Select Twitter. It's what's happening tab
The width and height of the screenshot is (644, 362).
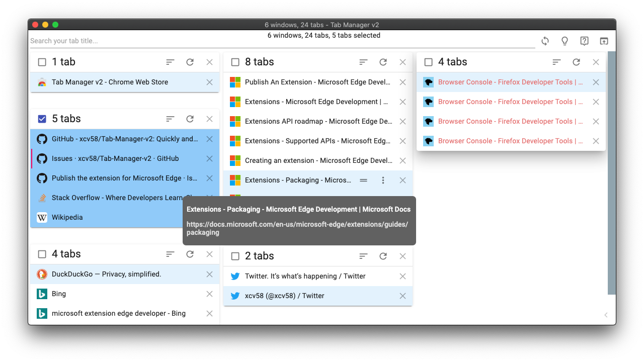click(318, 276)
